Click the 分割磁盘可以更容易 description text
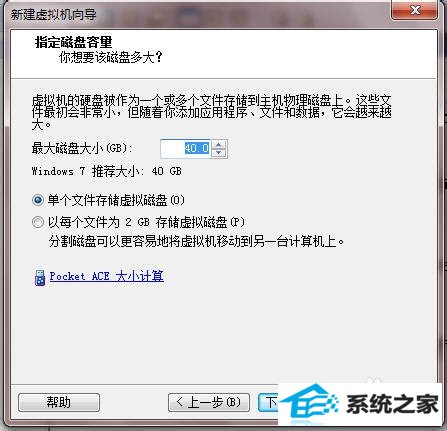This screenshot has height=431, width=447. coord(196,241)
